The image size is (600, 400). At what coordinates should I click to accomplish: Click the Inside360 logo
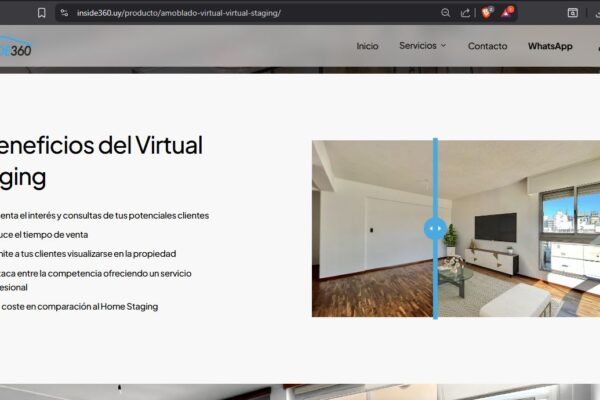[15, 47]
